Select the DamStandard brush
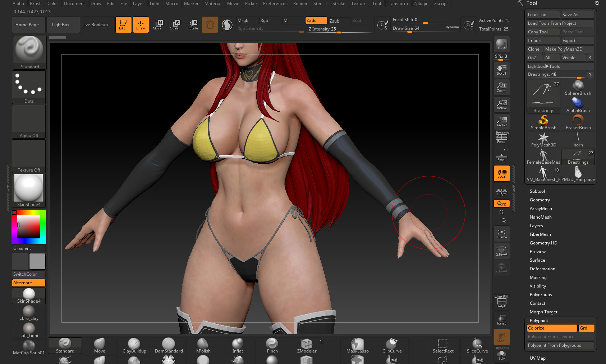The image size is (606, 364). coord(169,345)
